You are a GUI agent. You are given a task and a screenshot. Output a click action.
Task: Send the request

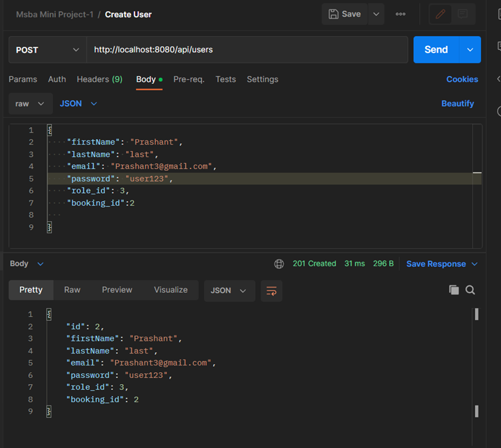tap(436, 50)
